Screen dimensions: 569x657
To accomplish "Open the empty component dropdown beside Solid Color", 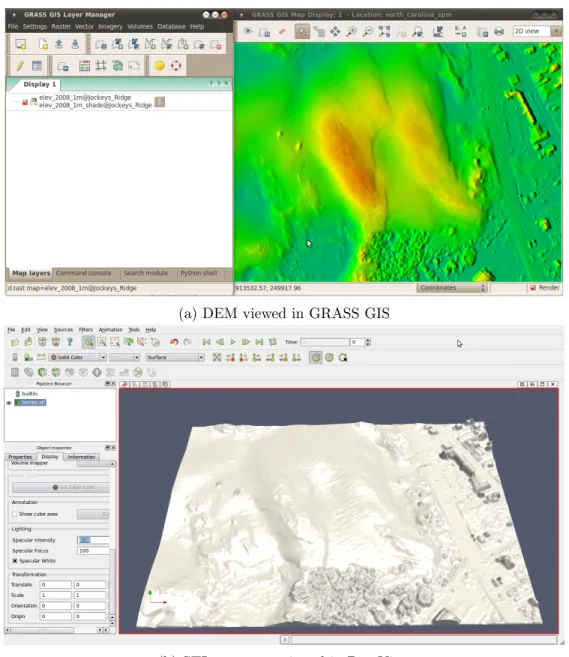I will (x=124, y=357).
